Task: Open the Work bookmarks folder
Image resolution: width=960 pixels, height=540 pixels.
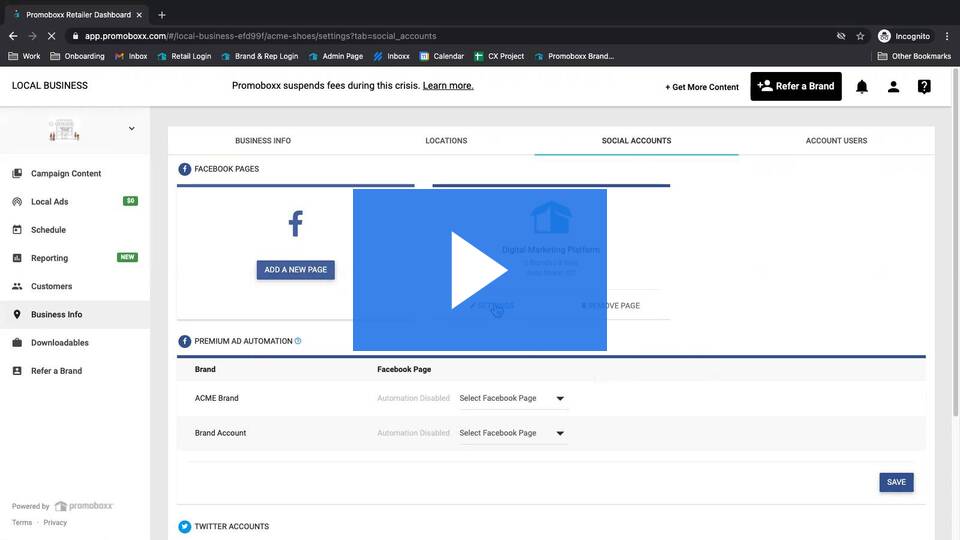Action: (x=24, y=56)
